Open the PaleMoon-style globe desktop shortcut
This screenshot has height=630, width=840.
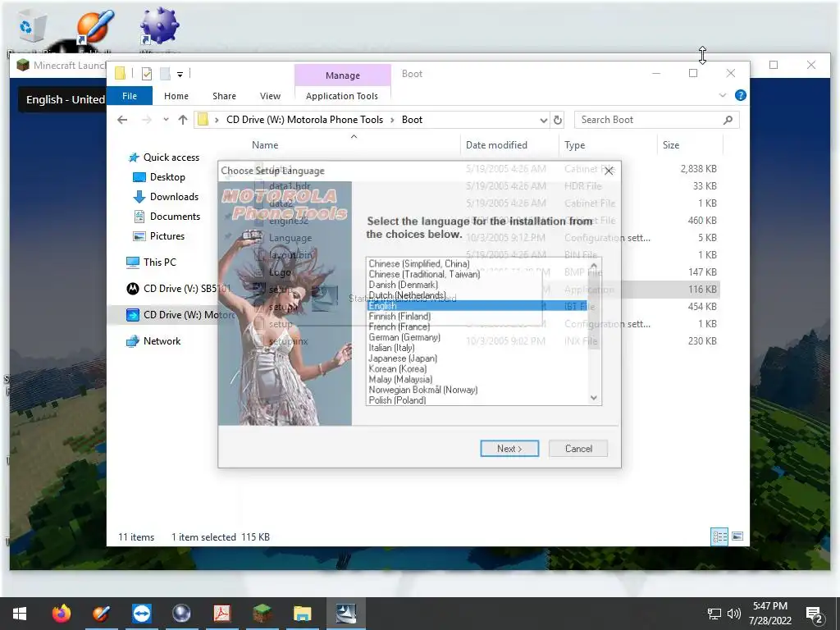pyautogui.click(x=95, y=25)
